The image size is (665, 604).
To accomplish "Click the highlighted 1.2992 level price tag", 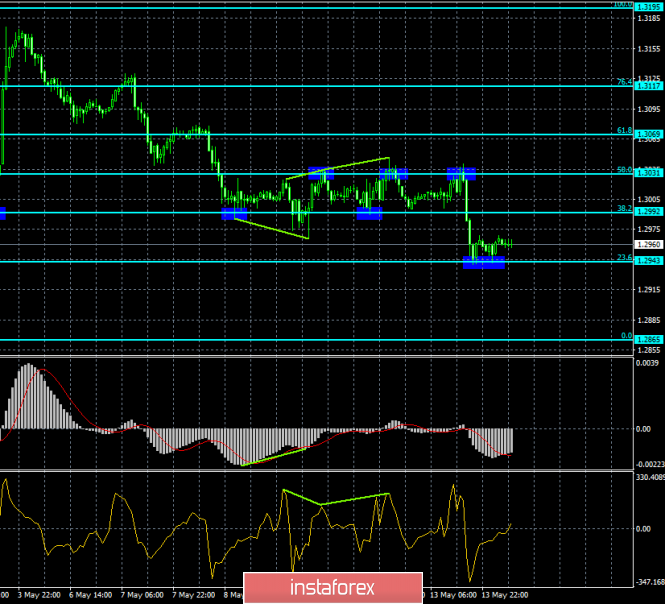I will (649, 212).
